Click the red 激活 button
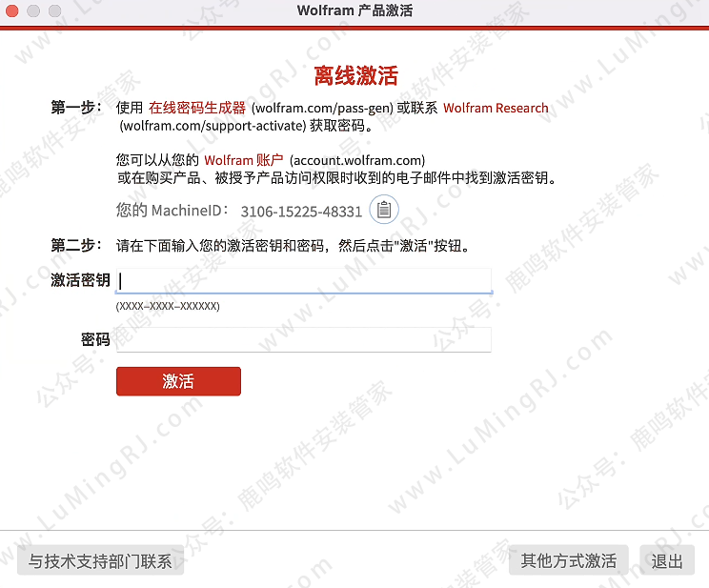This screenshot has width=709, height=588. (x=178, y=381)
